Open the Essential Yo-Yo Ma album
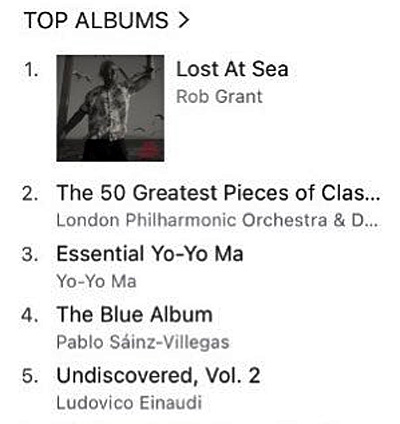400x424 pixels. pos(150,253)
